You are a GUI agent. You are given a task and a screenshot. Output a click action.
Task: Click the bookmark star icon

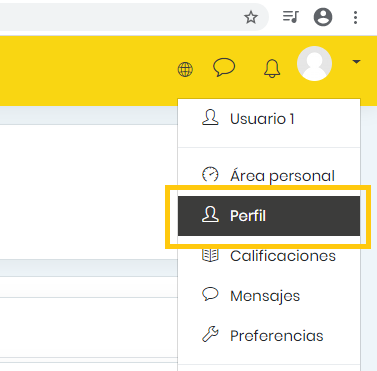pos(251,17)
